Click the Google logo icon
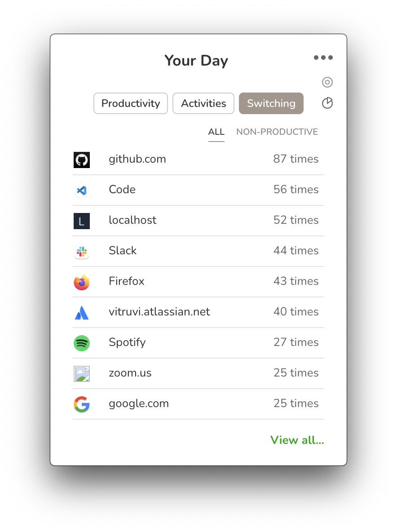The width and height of the screenshot is (397, 532). click(x=82, y=404)
